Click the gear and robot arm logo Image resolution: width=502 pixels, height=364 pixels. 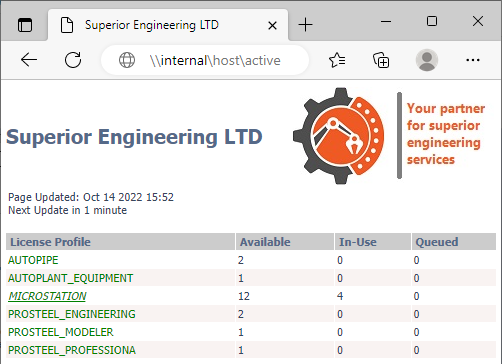(x=338, y=136)
